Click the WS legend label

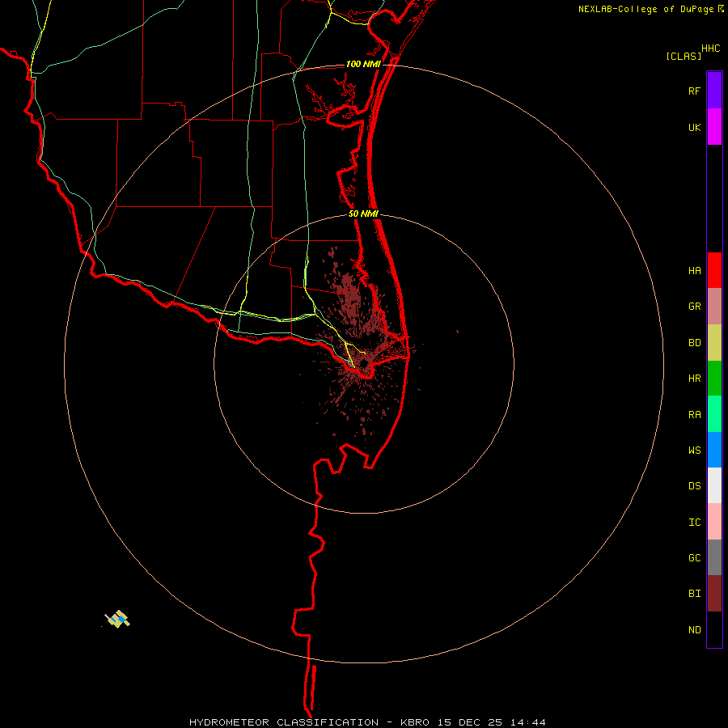tap(694, 451)
